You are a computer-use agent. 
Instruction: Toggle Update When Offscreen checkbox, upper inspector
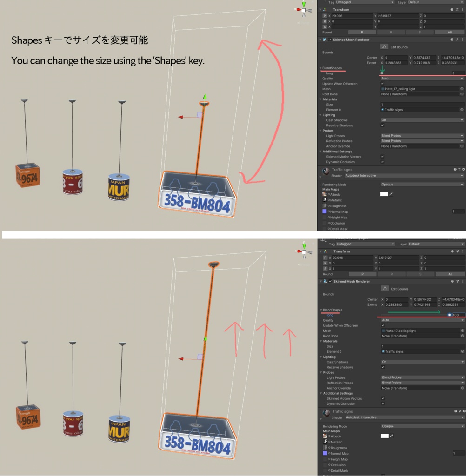coord(382,84)
